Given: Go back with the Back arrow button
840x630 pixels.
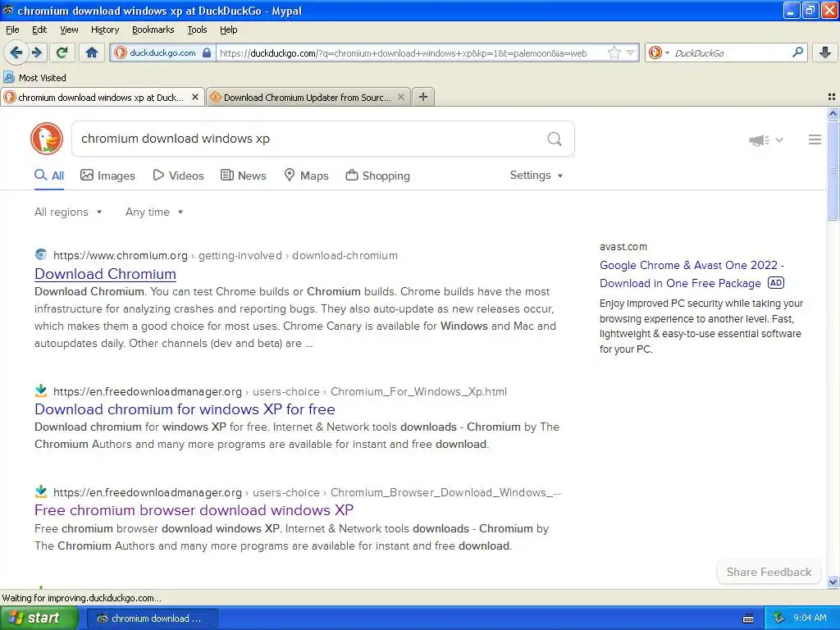Looking at the screenshot, I should 16,52.
